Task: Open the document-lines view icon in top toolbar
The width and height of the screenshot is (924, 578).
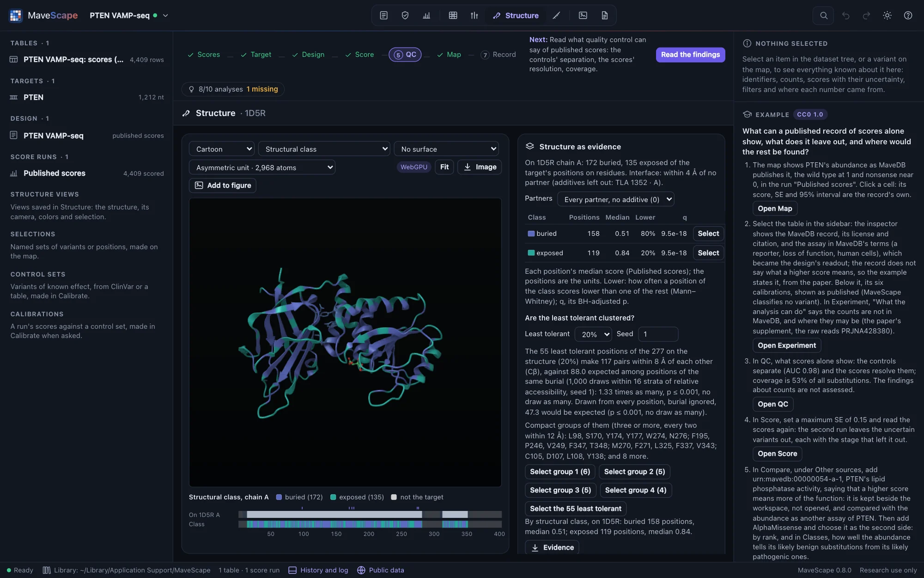Action: [383, 15]
